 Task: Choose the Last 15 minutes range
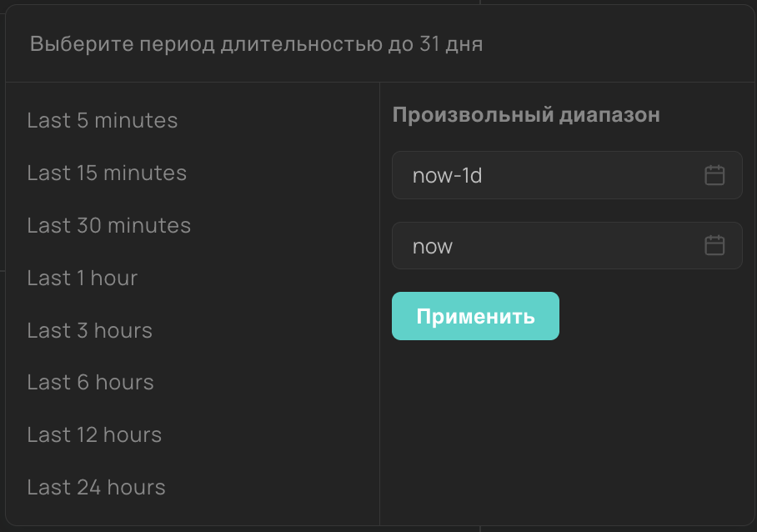pos(107,173)
